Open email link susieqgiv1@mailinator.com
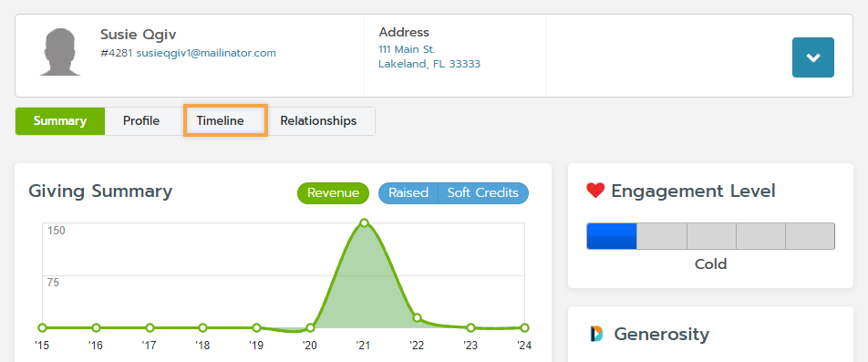Screen dimensions: 868x362 [x=206, y=53]
